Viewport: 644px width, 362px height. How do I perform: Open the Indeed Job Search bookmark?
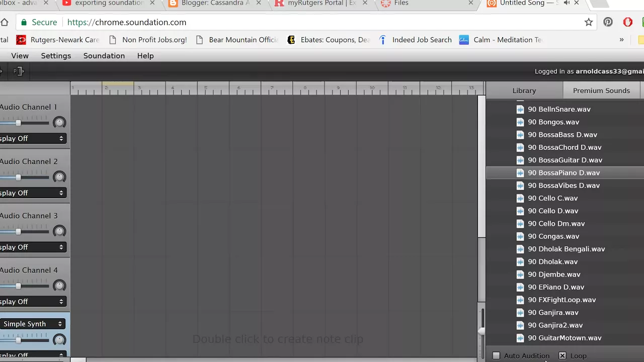415,40
